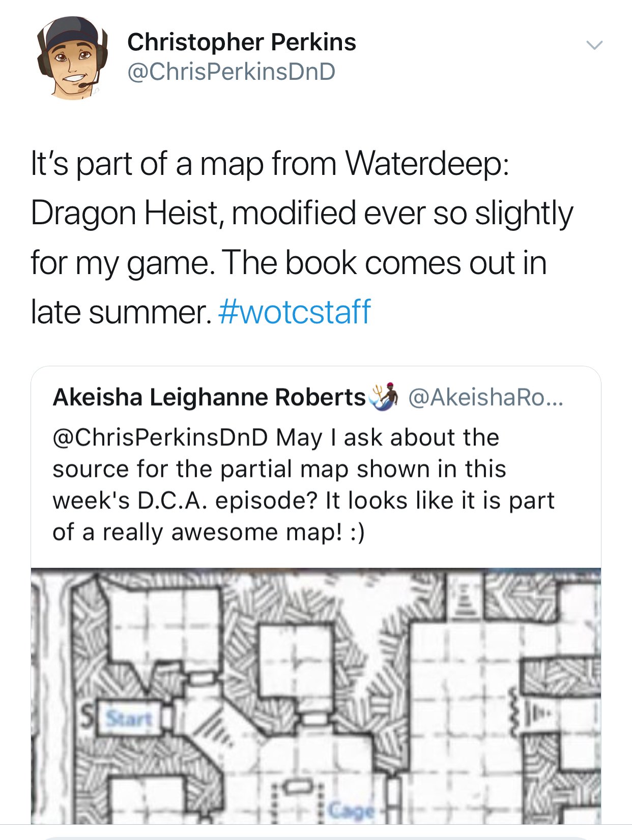Tap the small rectangular object above Cage
The height and width of the screenshot is (840, 632).
(x=299, y=786)
